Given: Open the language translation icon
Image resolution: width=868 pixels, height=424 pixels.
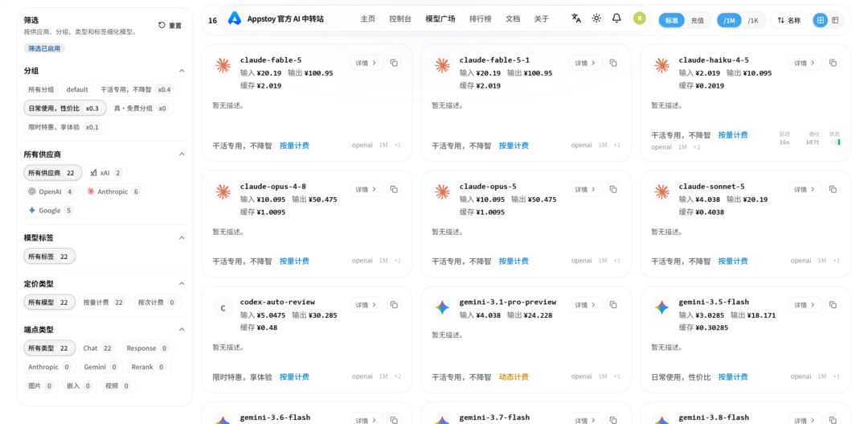Looking at the screenshot, I should [x=576, y=19].
